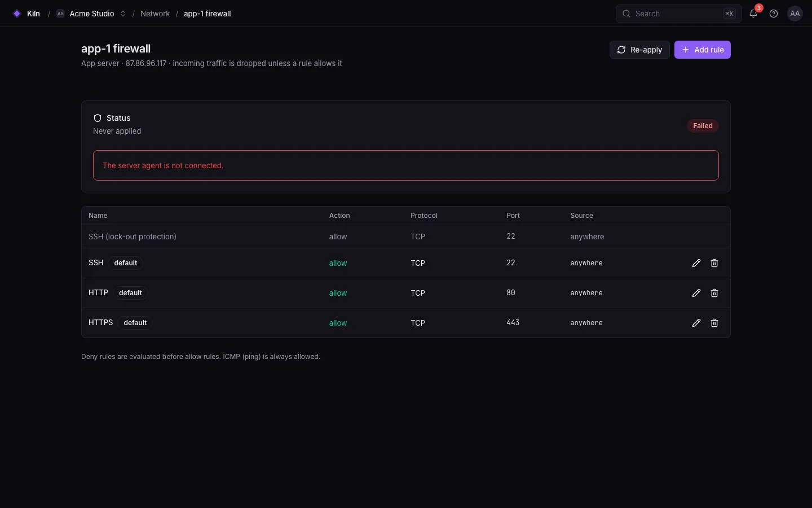
Task: Click port 80 in the HTTP row
Action: (x=511, y=293)
